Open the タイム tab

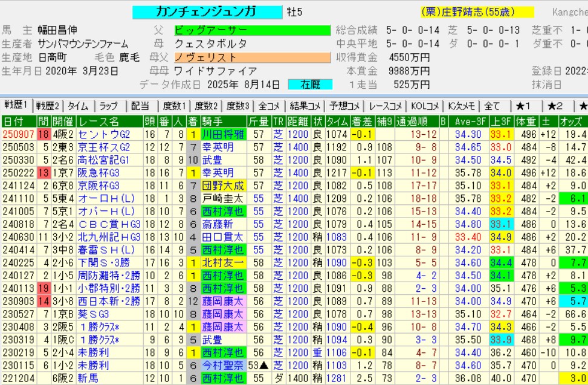click(77, 106)
